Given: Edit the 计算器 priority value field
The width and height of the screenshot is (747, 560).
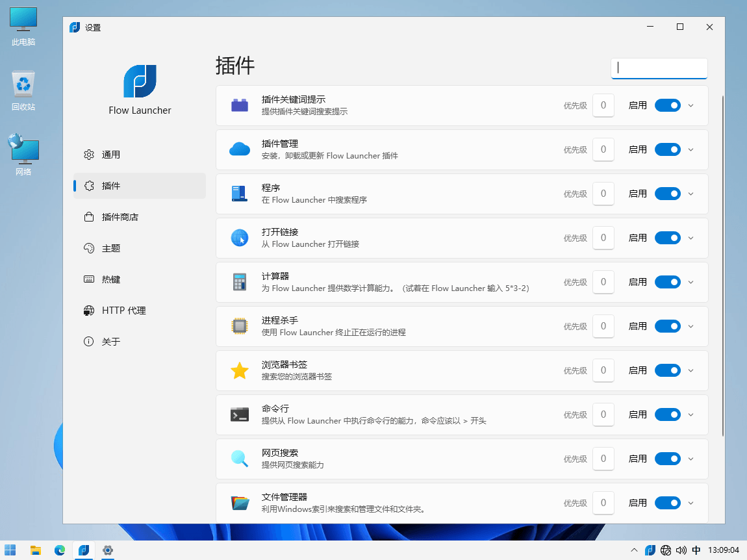Looking at the screenshot, I should [603, 282].
